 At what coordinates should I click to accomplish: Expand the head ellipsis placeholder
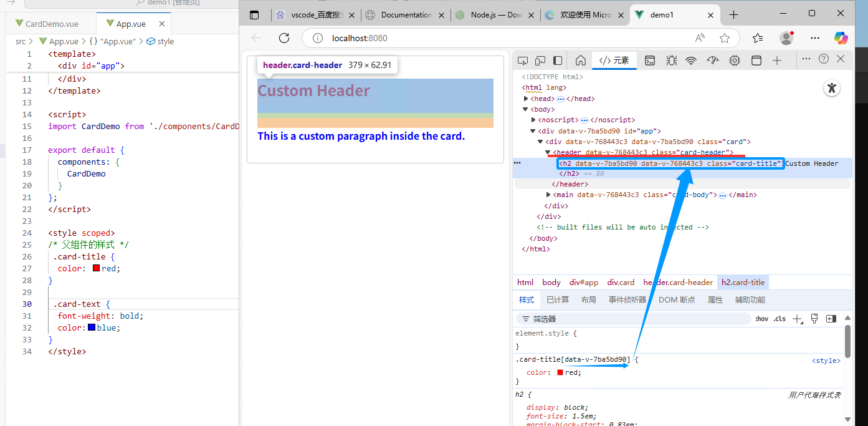561,99
